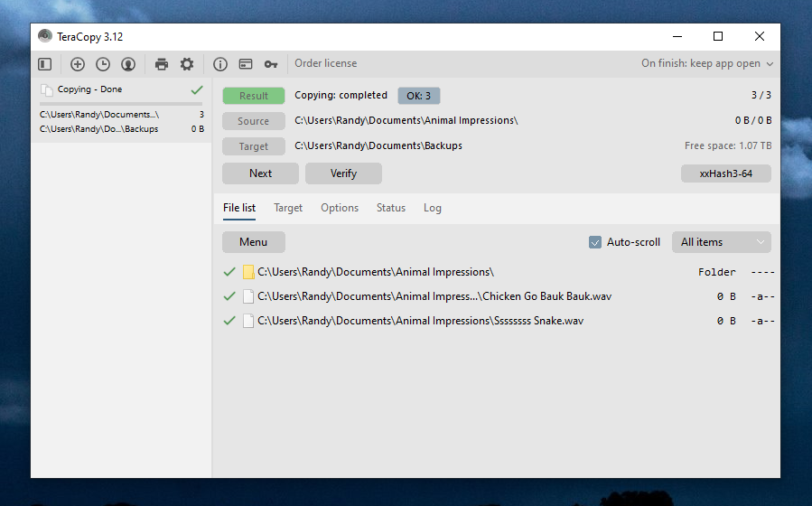Click check mark beside Sssssss Snake.wav
Screen dimensions: 812x506
229,320
